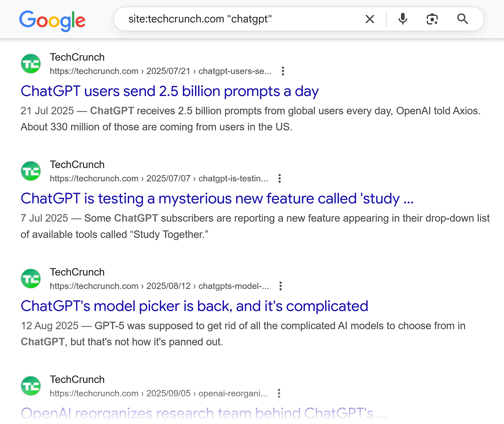The image size is (504, 424).
Task: Open the three-dot menu on the OpenAI reorganizes result
Action: [278, 393]
